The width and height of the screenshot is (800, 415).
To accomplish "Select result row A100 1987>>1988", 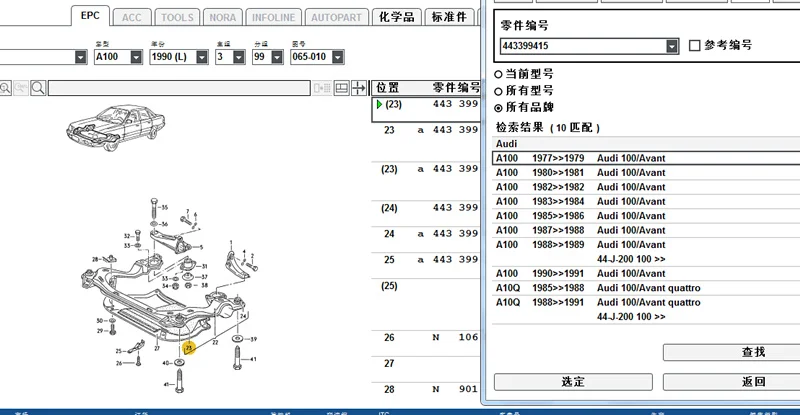I will coord(646,230).
